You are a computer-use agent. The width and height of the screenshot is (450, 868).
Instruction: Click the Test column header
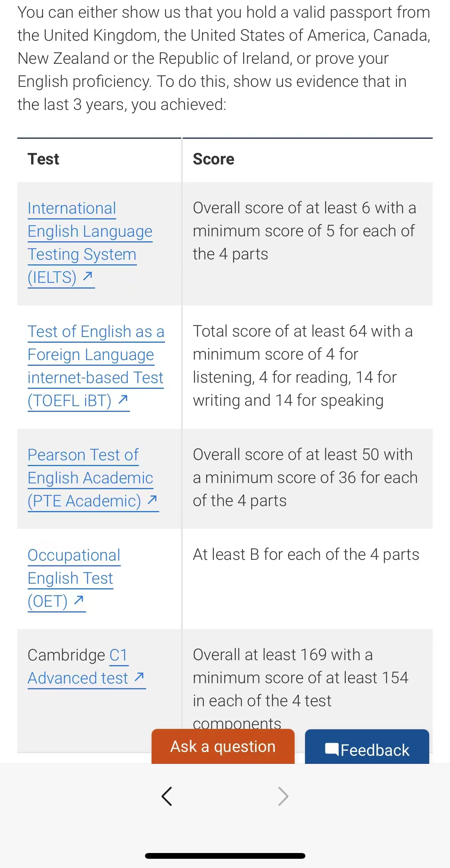click(x=43, y=159)
